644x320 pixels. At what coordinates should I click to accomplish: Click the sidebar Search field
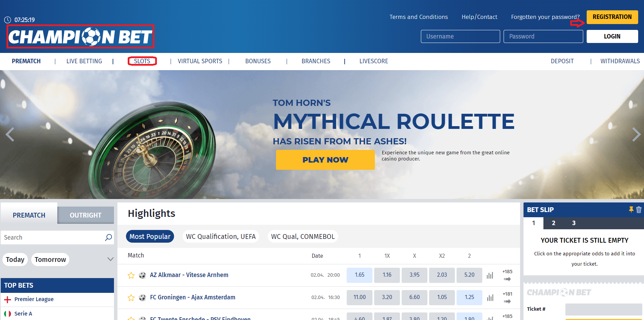(57, 238)
